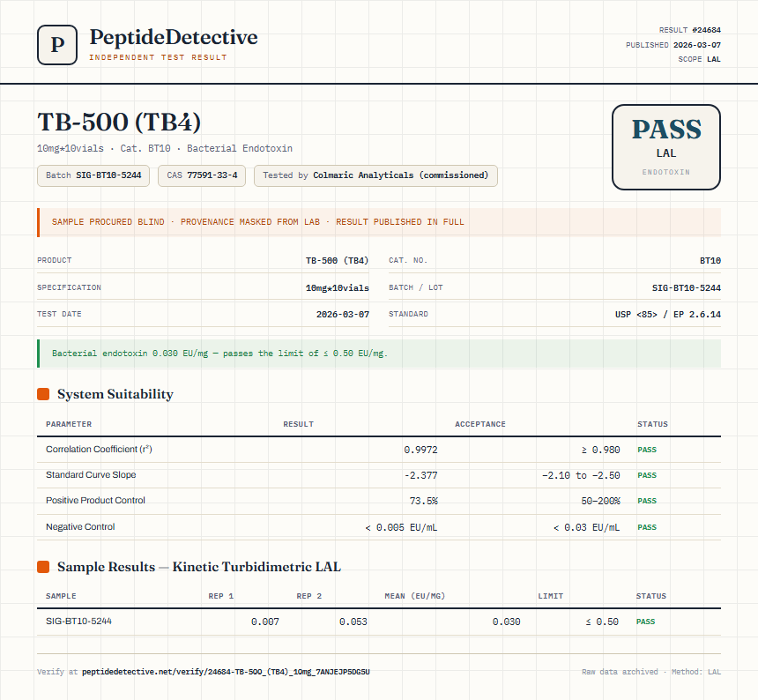The width and height of the screenshot is (758, 700).
Task: Click the Correlation Coefficient (r²) row label
Action: (x=99, y=449)
